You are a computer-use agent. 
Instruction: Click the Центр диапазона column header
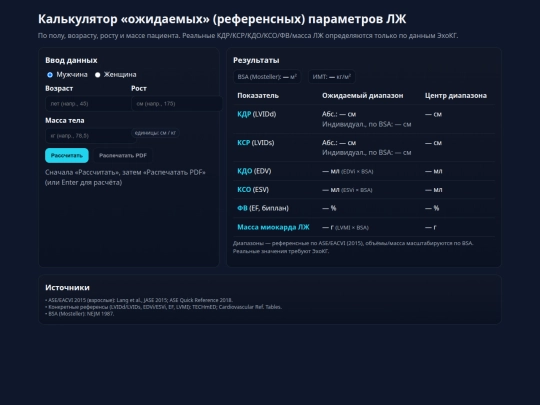(x=456, y=95)
